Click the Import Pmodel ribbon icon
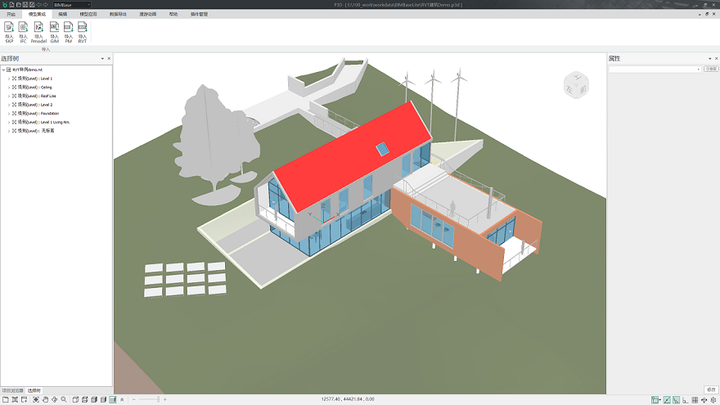The image size is (720, 405). (39, 32)
